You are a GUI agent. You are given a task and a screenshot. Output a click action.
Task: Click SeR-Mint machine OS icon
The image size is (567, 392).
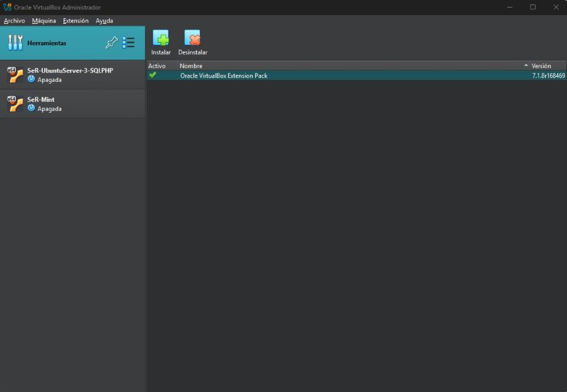(15, 104)
